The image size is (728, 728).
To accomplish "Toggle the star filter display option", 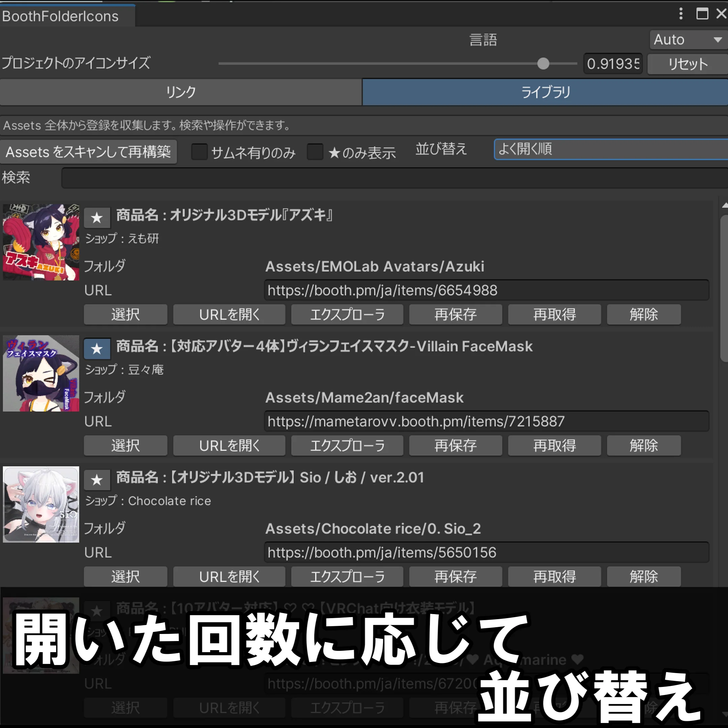I will 315,152.
